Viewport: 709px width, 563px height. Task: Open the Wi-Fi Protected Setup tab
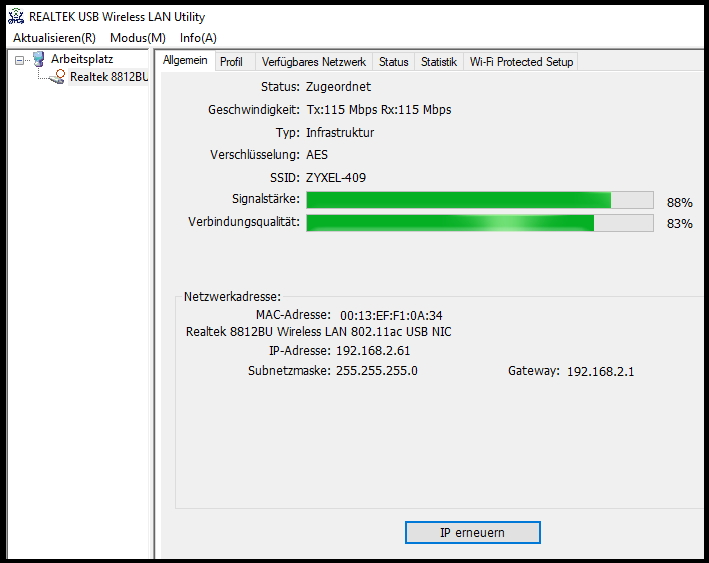(x=521, y=62)
